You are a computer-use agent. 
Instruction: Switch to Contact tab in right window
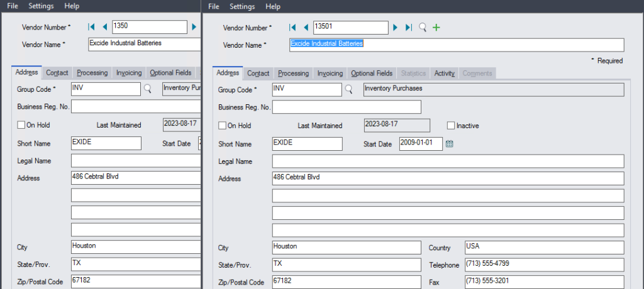coord(258,73)
